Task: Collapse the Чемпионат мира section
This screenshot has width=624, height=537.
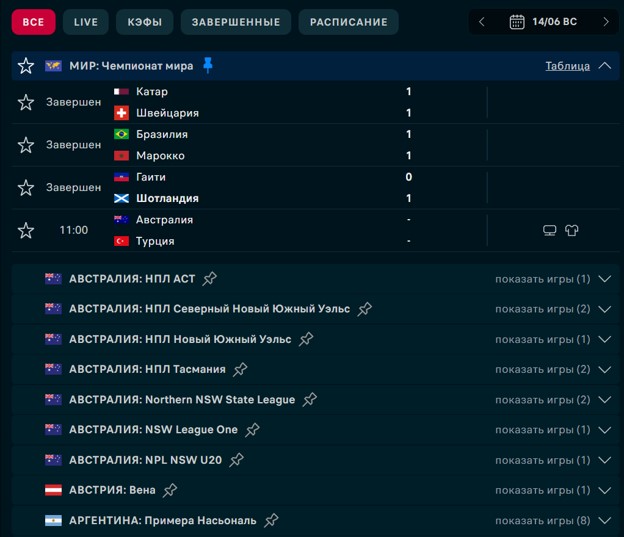Action: (x=604, y=66)
